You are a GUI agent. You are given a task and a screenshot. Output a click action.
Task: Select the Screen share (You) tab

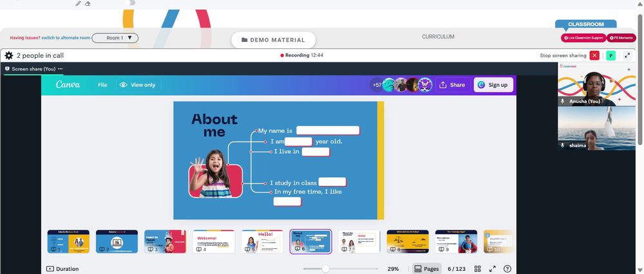coord(33,69)
